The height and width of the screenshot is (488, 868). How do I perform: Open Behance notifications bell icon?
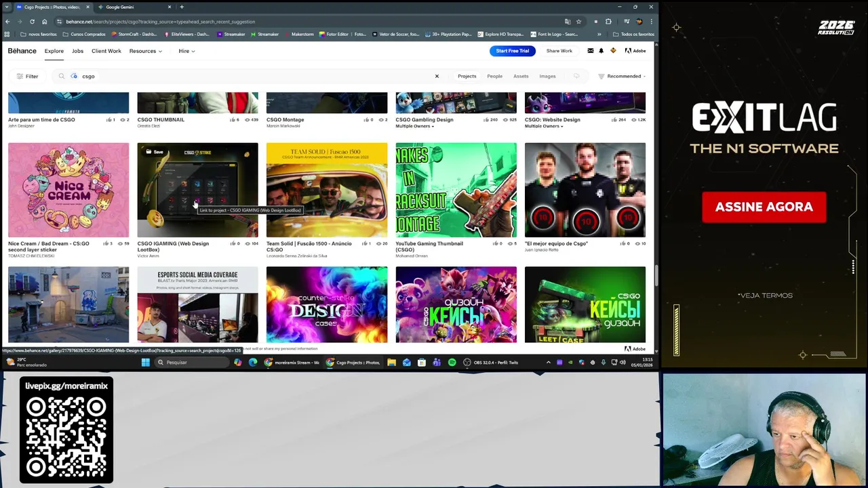tap(601, 51)
